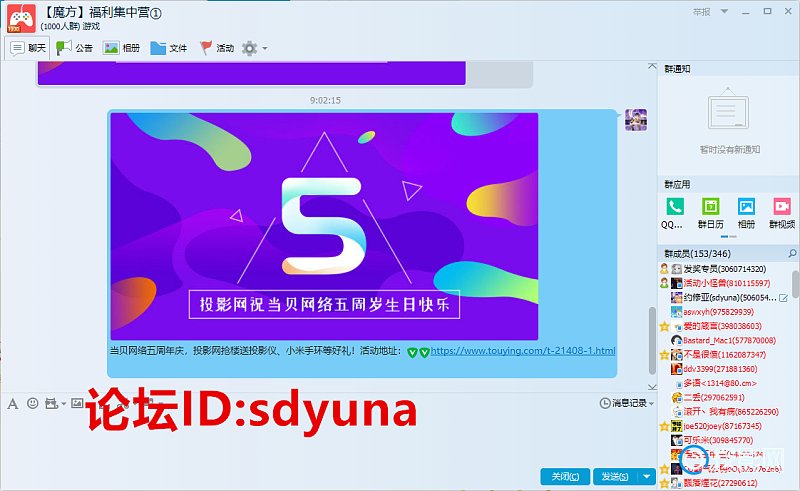
Task: Open the title bar dropdown menu arrow
Action: (724, 11)
